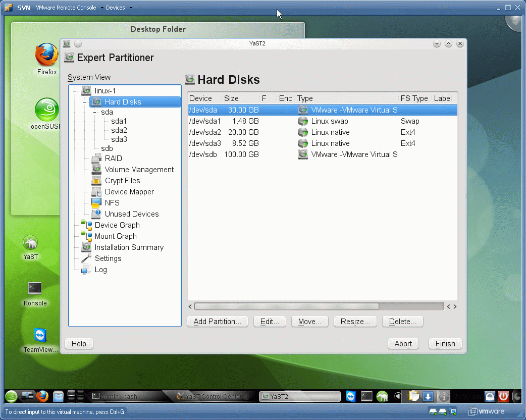Open Konsole from the desktop icon

35,289
